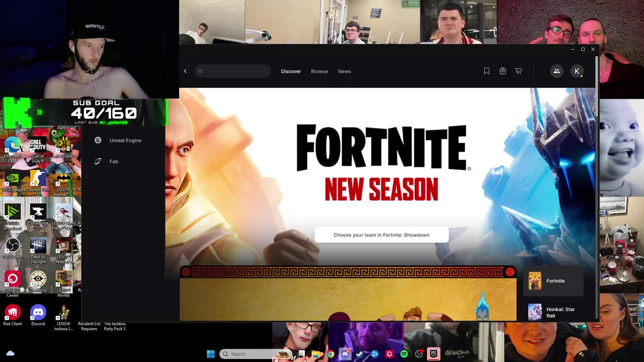Select the OBS Studio desktop shortcut
The width and height of the screenshot is (644, 362).
pos(12,249)
